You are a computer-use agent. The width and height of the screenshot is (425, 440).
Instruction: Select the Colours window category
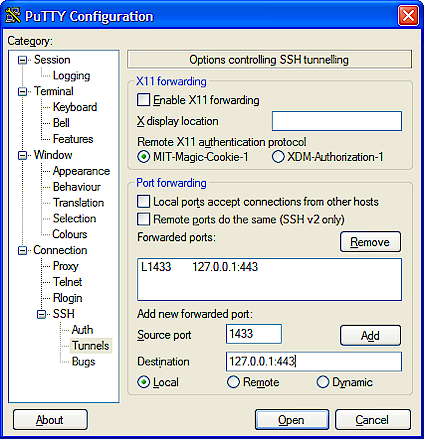pos(70,234)
